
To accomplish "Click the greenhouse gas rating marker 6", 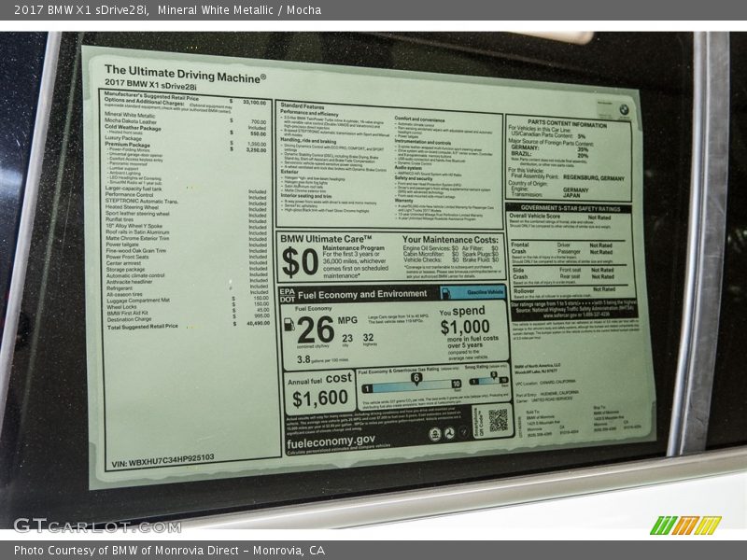I will click(416, 379).
